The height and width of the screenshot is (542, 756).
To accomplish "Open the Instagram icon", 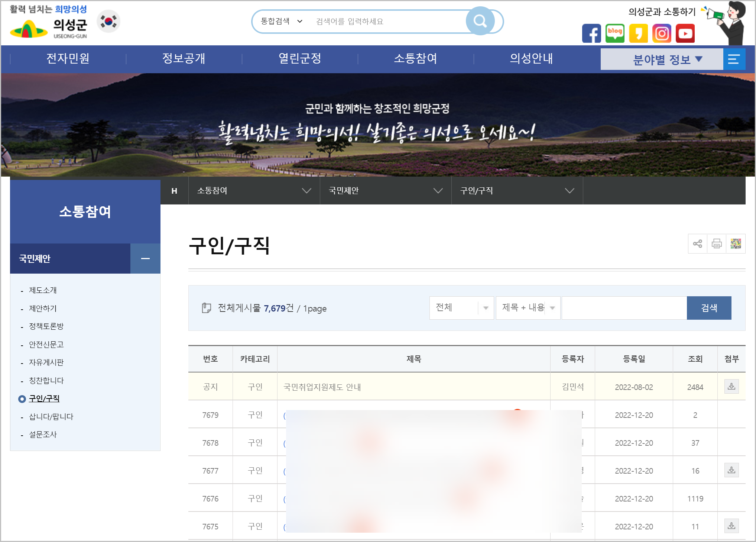I will pos(662,33).
